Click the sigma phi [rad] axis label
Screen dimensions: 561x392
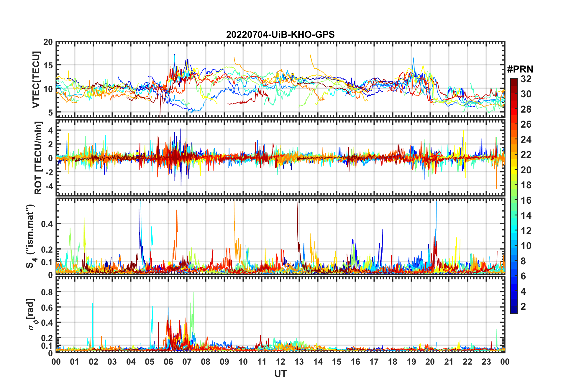[x=32, y=314]
